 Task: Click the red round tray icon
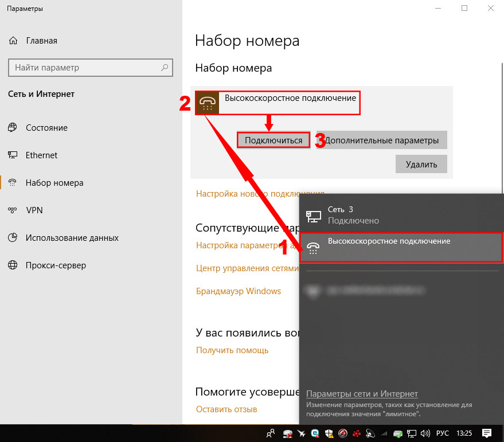[343, 433]
